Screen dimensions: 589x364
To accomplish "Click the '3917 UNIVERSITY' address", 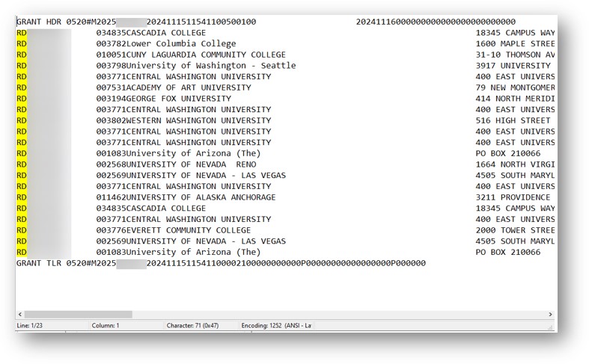I will coord(513,66).
